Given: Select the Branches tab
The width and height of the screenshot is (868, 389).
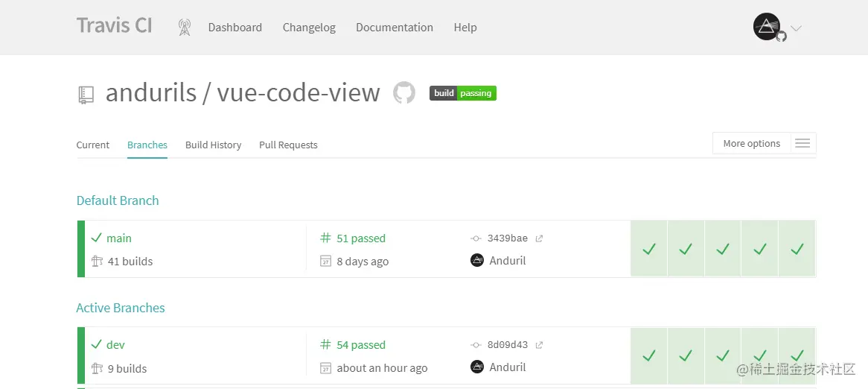Looking at the screenshot, I should (147, 145).
